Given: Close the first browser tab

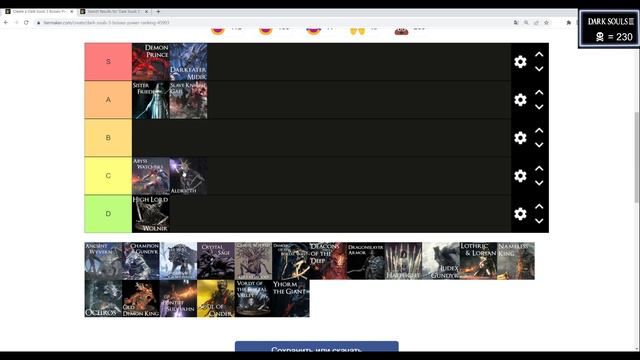Looking at the screenshot, I should pos(71,11).
